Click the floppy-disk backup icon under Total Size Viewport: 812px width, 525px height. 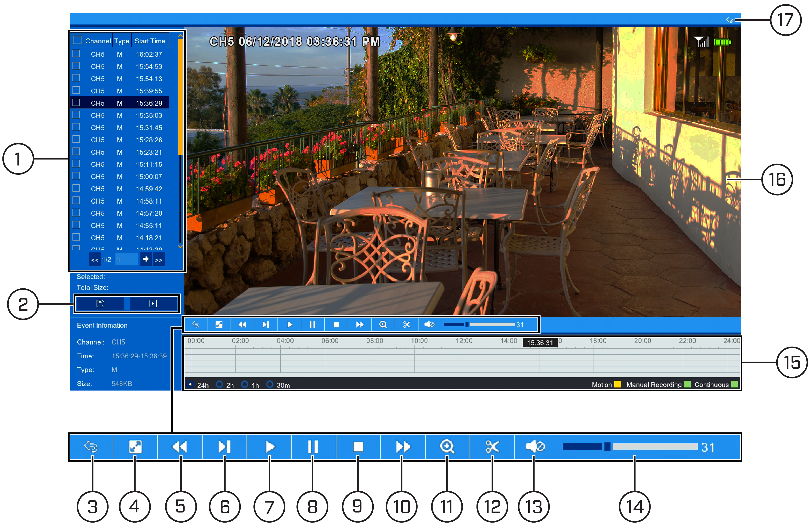(100, 303)
